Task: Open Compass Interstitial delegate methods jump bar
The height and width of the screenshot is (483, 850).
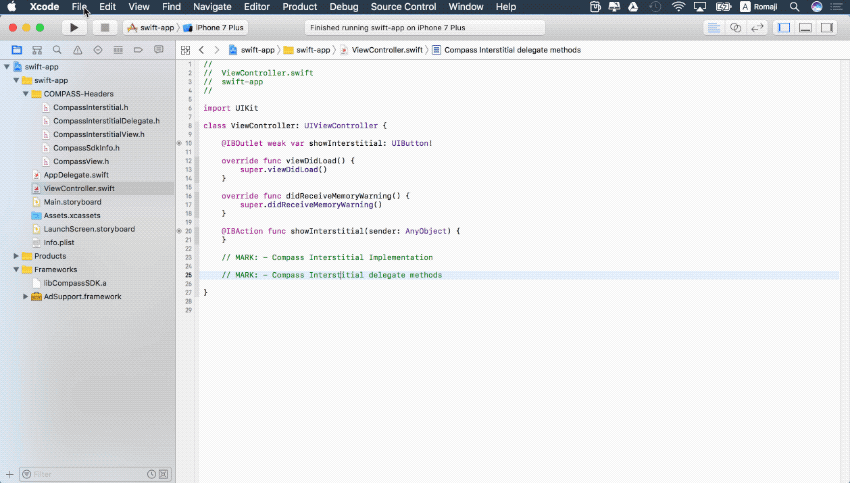Action: pyautogui.click(x=507, y=50)
